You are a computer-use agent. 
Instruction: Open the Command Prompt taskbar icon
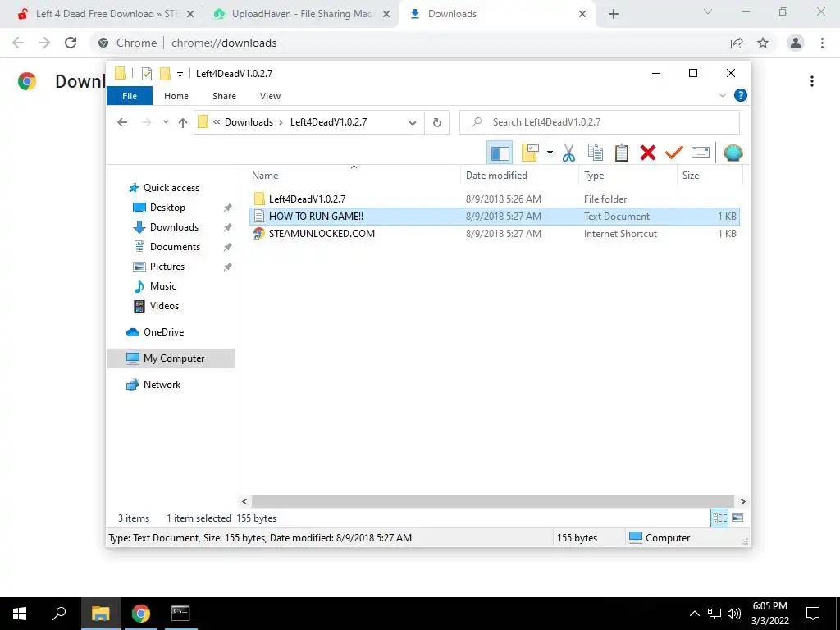pyautogui.click(x=180, y=614)
